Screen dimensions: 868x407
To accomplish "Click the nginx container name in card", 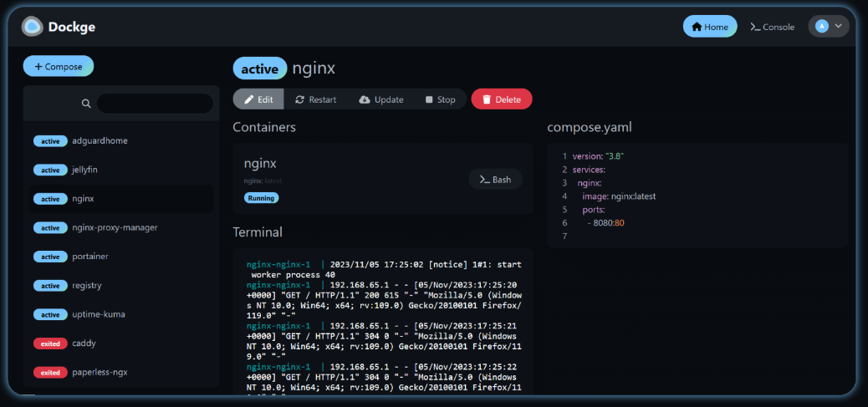I will tap(260, 164).
